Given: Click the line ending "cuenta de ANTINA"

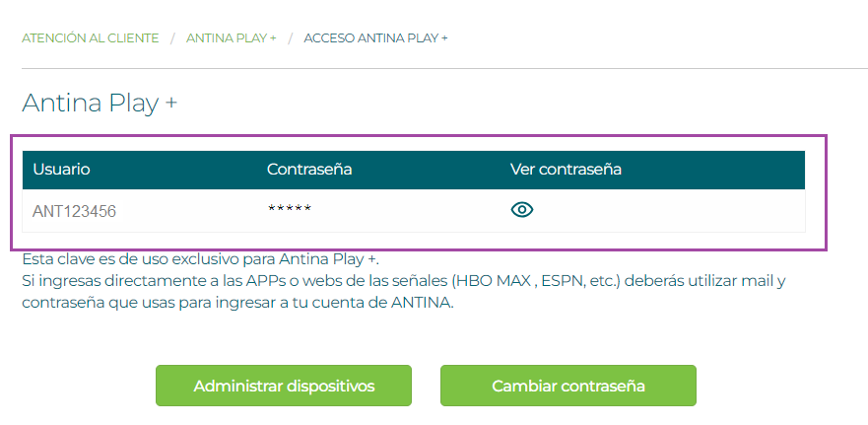Looking at the screenshot, I should pyautogui.click(x=237, y=303).
